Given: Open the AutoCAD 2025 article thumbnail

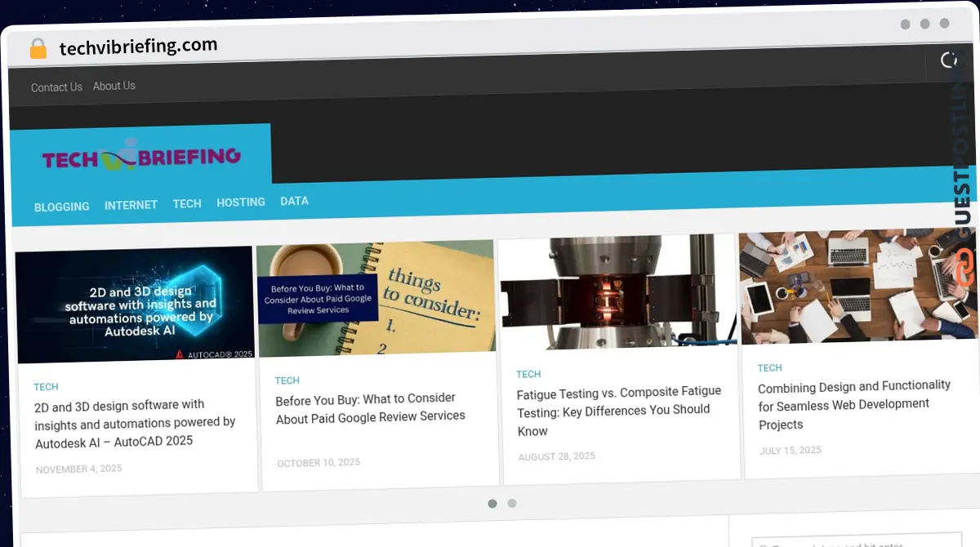Looking at the screenshot, I should point(136,305).
